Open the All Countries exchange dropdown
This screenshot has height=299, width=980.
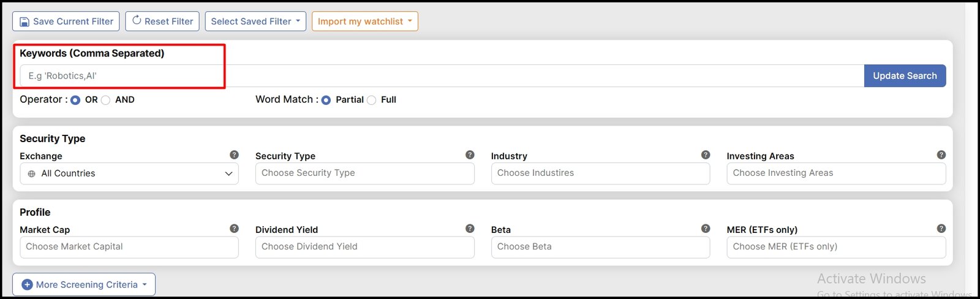pos(129,173)
